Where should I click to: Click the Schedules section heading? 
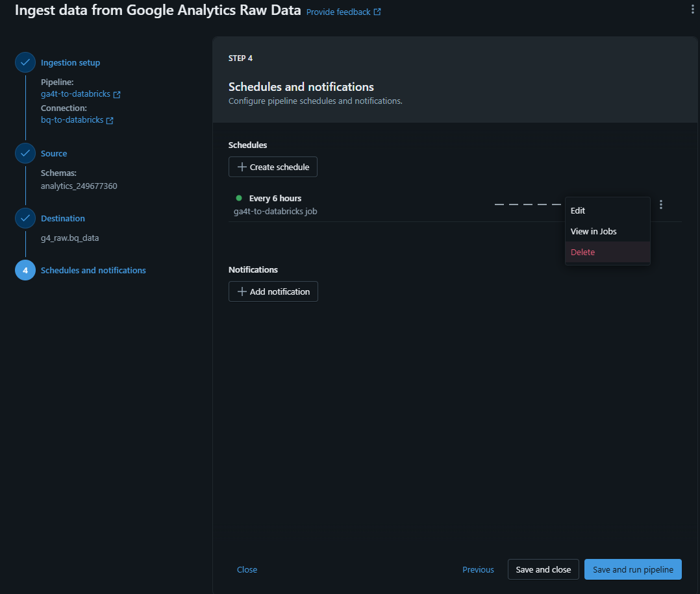(x=248, y=145)
